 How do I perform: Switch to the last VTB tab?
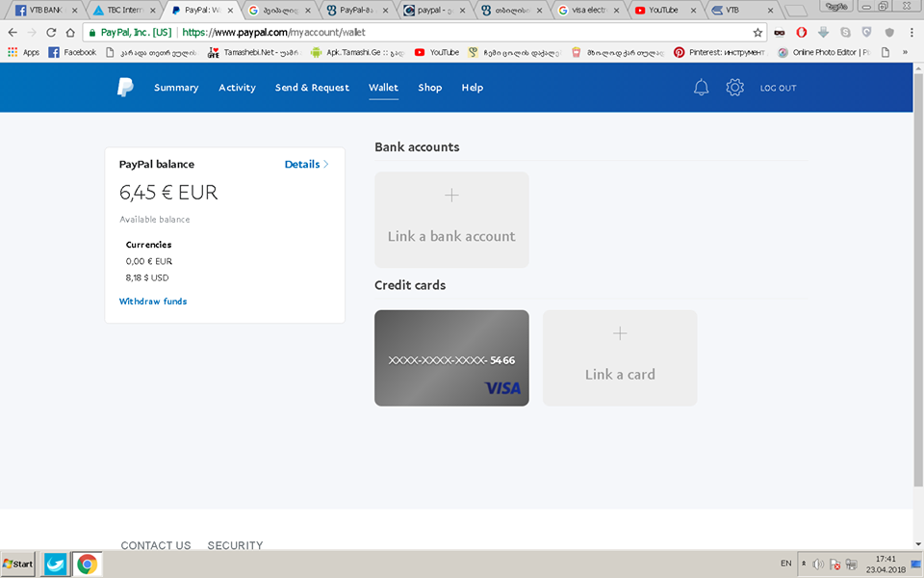tap(741, 10)
